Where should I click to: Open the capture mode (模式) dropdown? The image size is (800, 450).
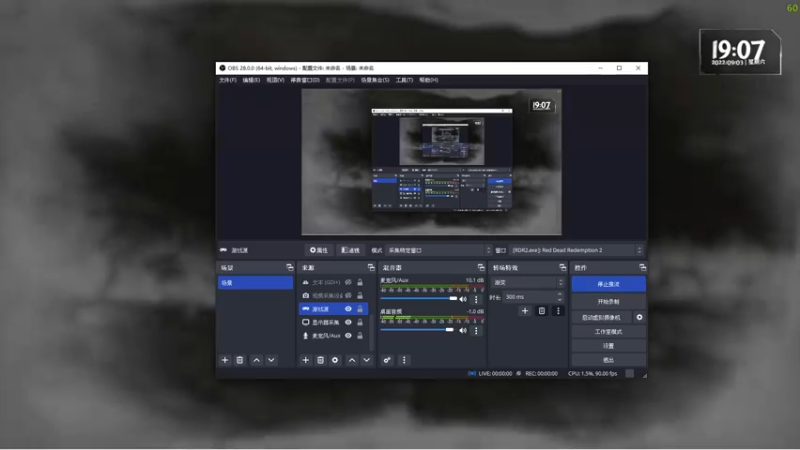[438, 250]
